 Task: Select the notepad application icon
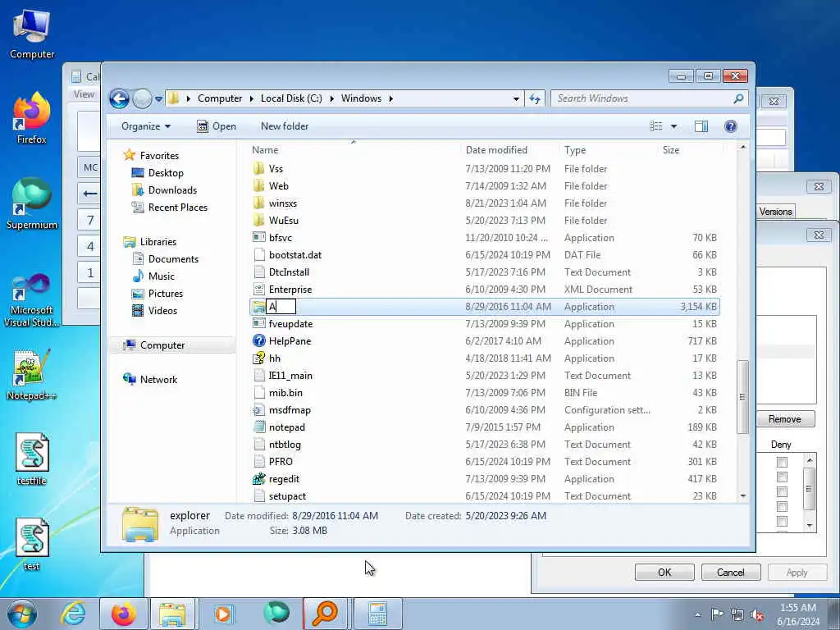258,427
